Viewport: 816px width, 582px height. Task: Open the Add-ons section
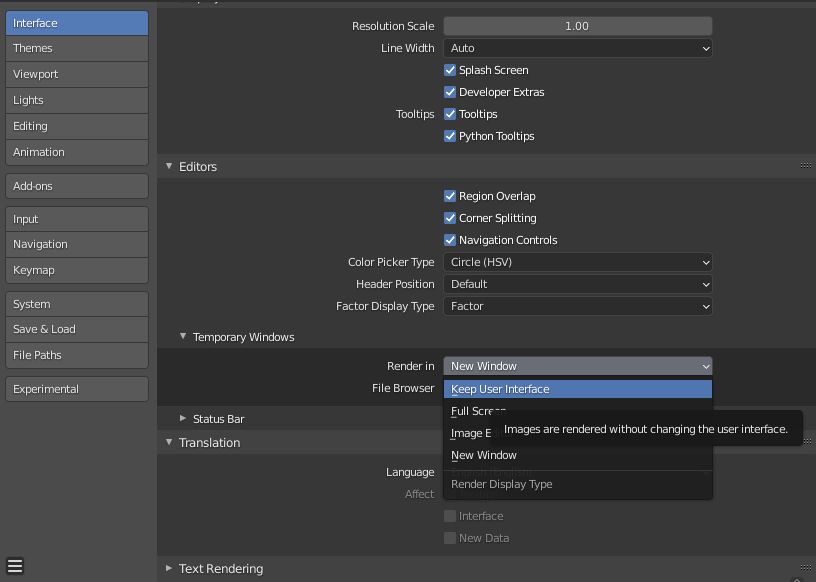click(77, 186)
